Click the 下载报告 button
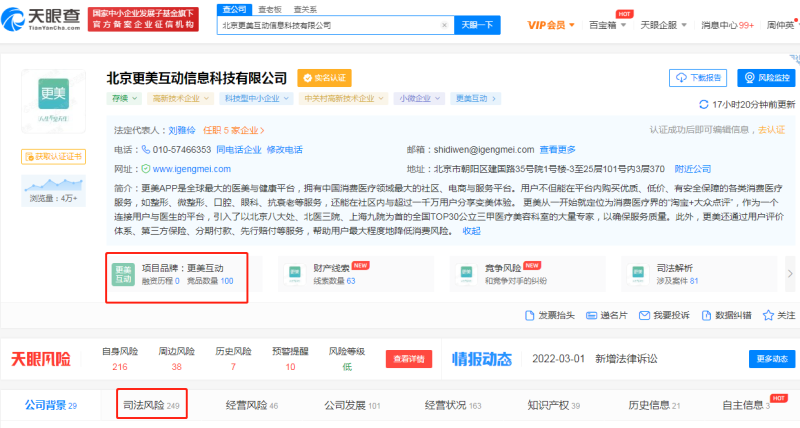The image size is (800, 428). pos(698,78)
